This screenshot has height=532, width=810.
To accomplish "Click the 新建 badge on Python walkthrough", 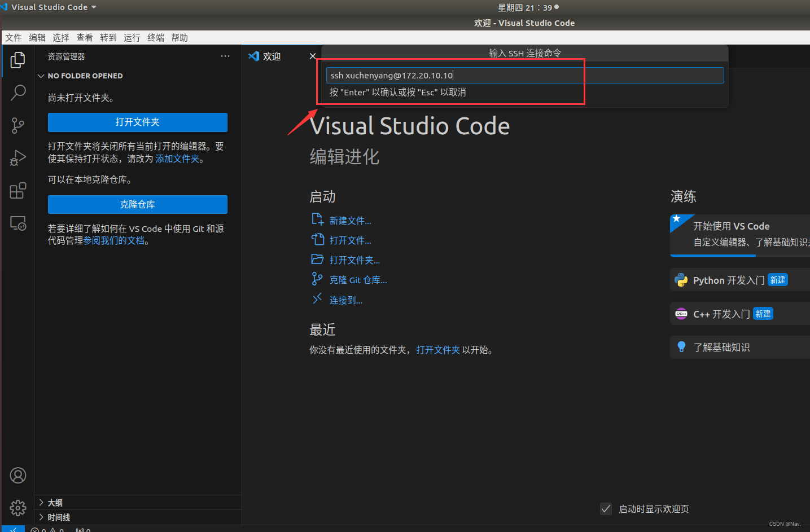I will click(778, 280).
